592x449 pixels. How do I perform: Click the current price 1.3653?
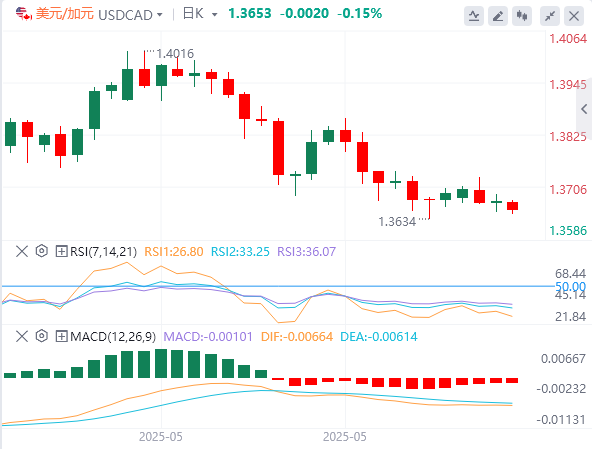tap(250, 14)
